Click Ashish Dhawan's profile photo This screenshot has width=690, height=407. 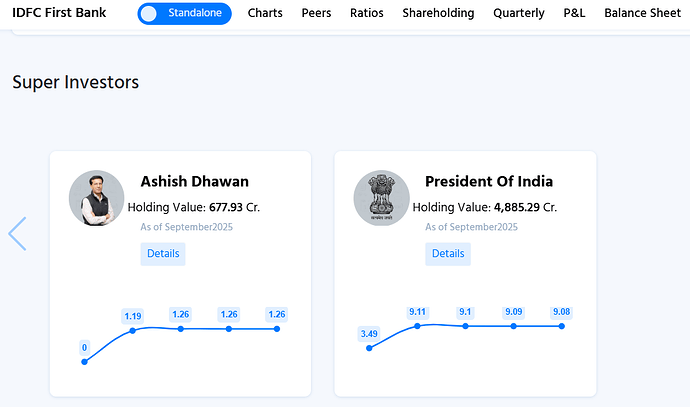pyautogui.click(x=96, y=198)
